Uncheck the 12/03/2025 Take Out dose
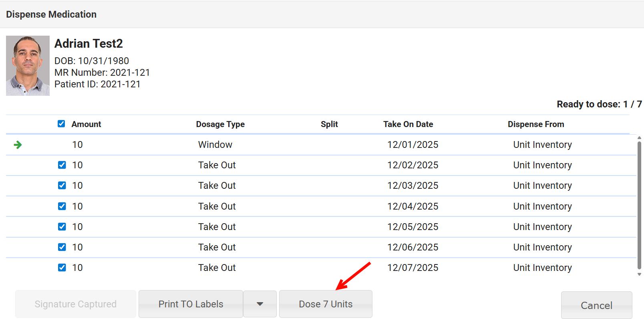Image resolution: width=644 pixels, height=319 pixels. pyautogui.click(x=62, y=186)
